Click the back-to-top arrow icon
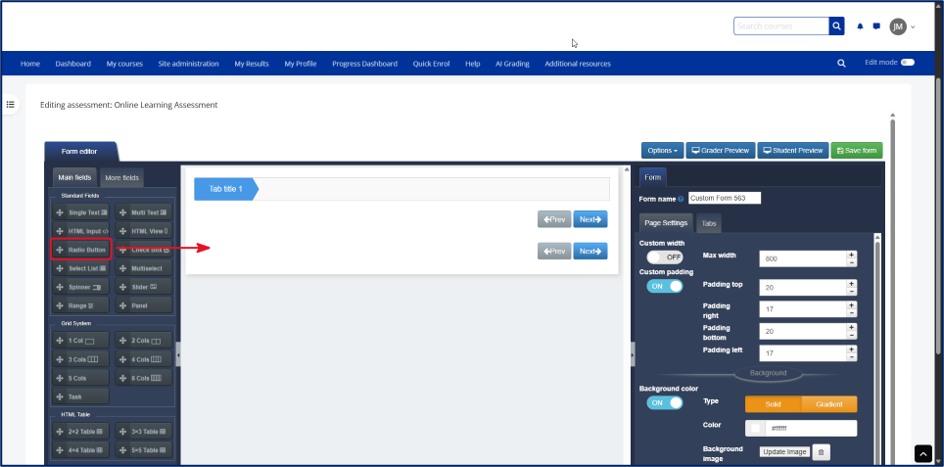Screen dimensions: 944x467 pos(923,453)
